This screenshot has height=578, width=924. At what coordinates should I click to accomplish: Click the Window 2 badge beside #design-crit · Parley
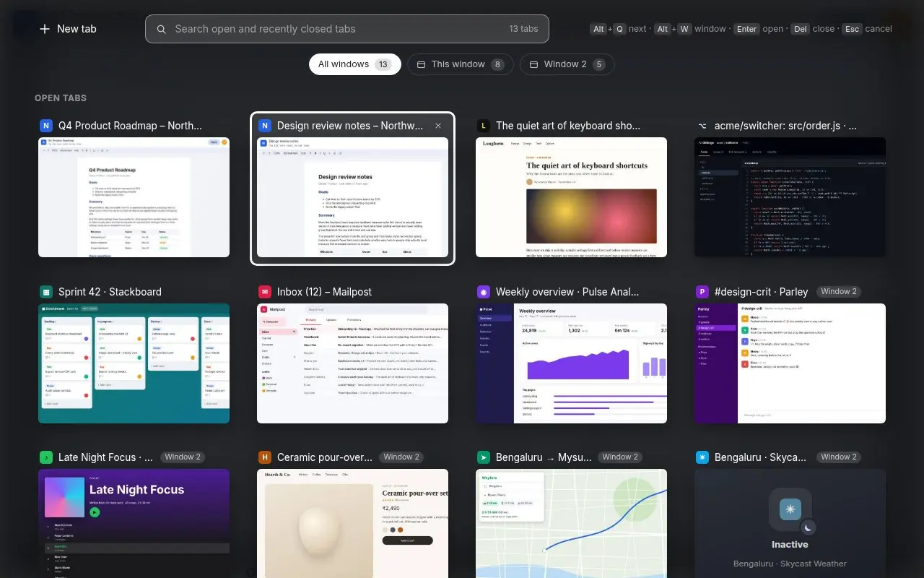(839, 292)
